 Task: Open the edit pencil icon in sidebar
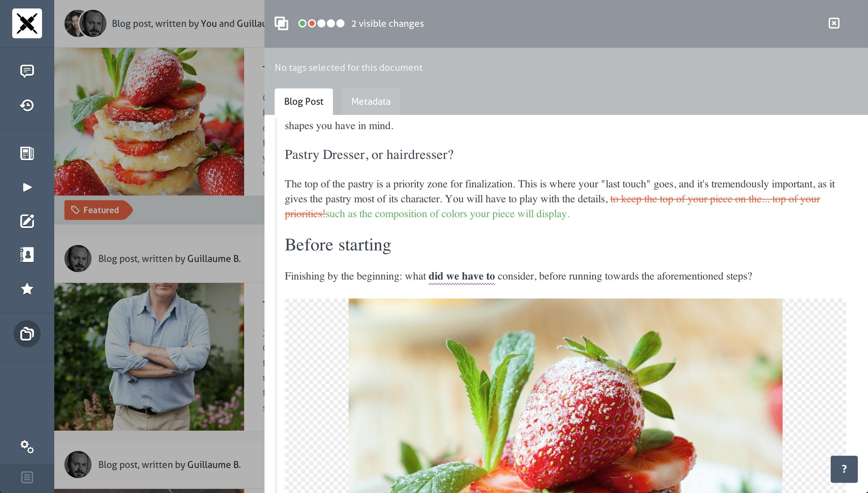coord(27,221)
